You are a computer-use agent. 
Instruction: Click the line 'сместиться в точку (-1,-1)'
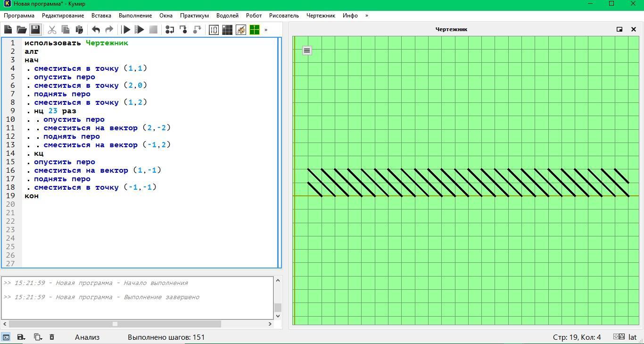95,187
